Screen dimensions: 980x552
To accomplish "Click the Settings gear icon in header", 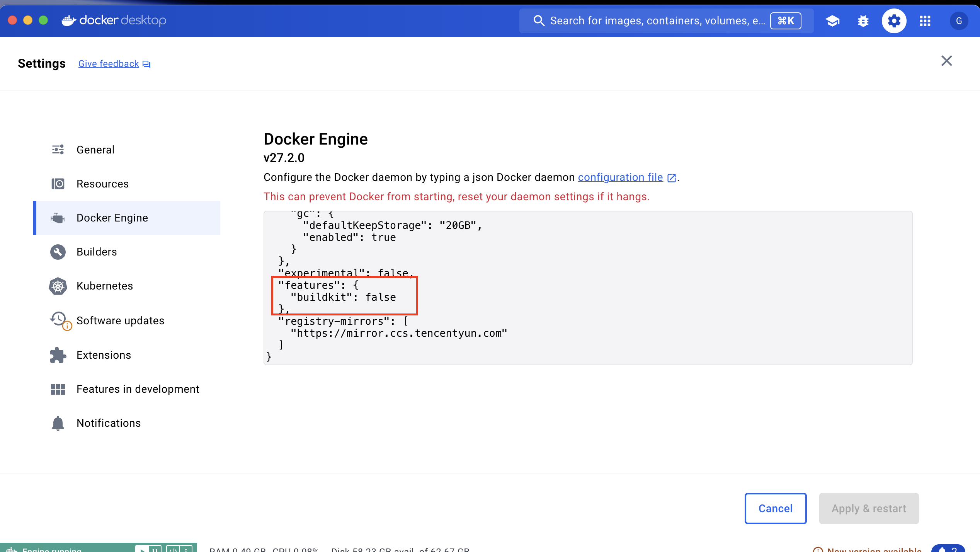I will tap(894, 21).
